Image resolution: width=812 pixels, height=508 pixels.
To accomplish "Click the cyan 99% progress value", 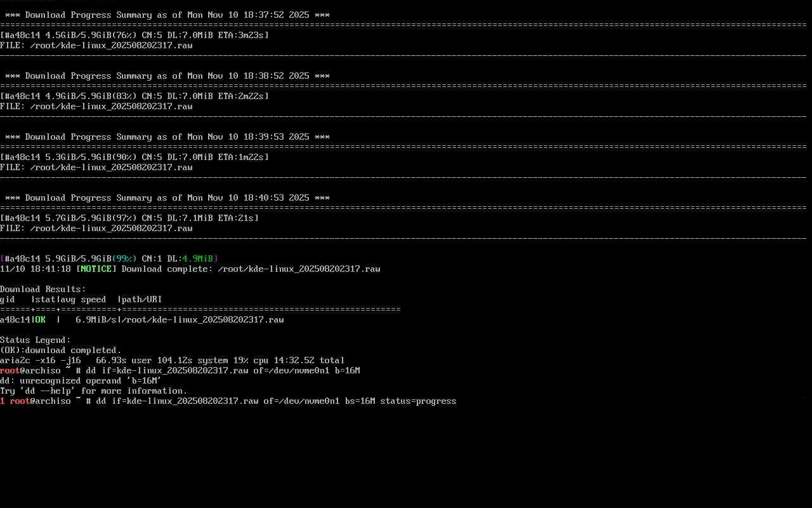I will [124, 259].
